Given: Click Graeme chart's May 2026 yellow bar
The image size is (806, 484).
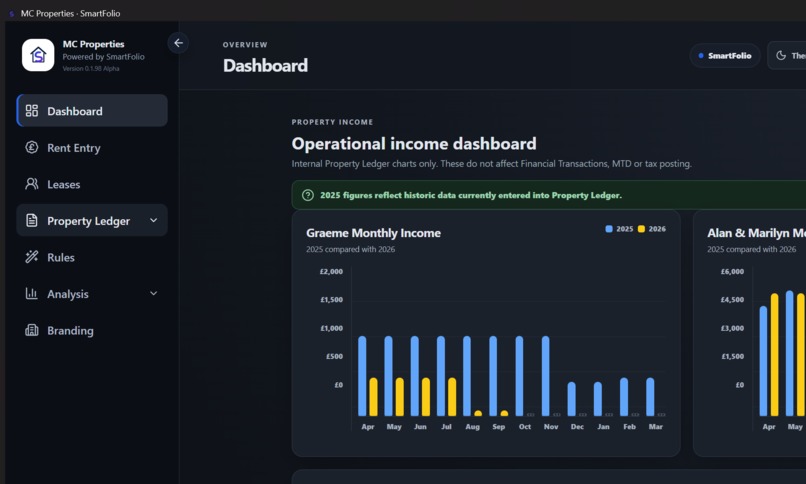Looking at the screenshot, I should (x=399, y=397).
